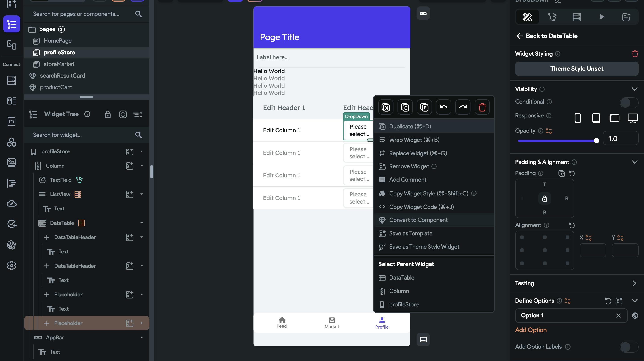Image resolution: width=644 pixels, height=361 pixels.
Task: Enable Add Option Labels toggle
Action: pos(629,347)
